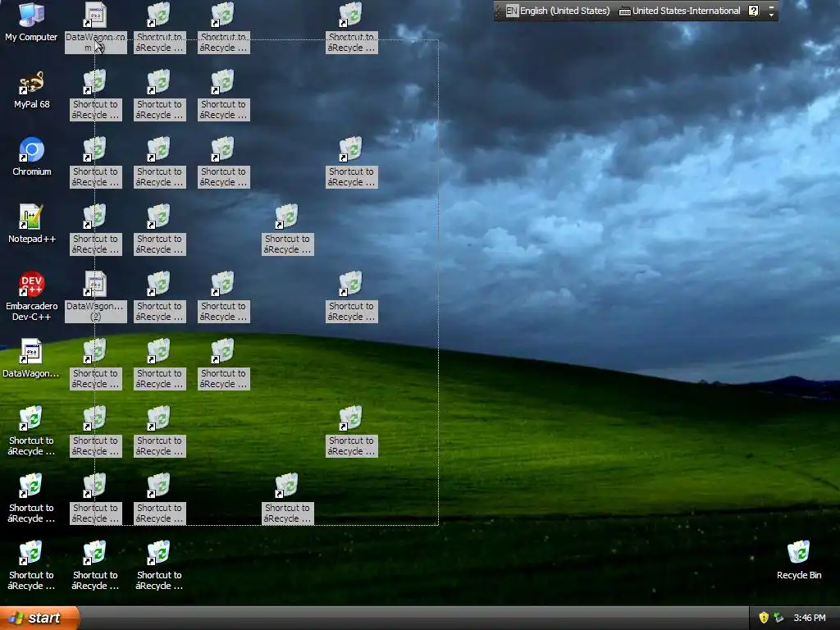Click the DataWagon... (2) shortcut icon
The width and height of the screenshot is (840, 630).
(x=95, y=296)
